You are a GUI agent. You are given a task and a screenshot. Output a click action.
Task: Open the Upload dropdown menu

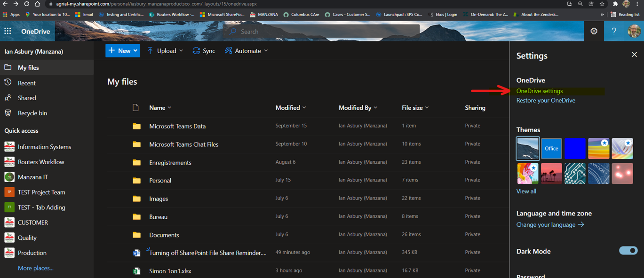point(165,51)
